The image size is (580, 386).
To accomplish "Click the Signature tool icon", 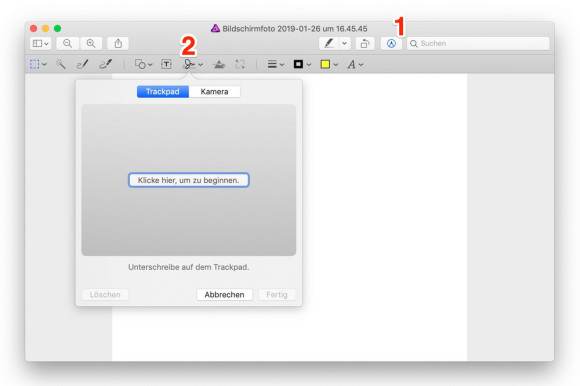I will (189, 64).
